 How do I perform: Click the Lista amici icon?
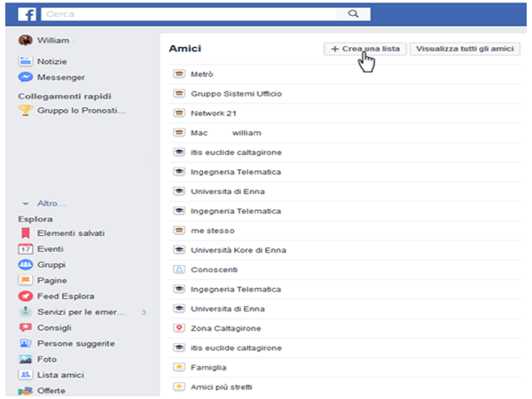click(25, 374)
